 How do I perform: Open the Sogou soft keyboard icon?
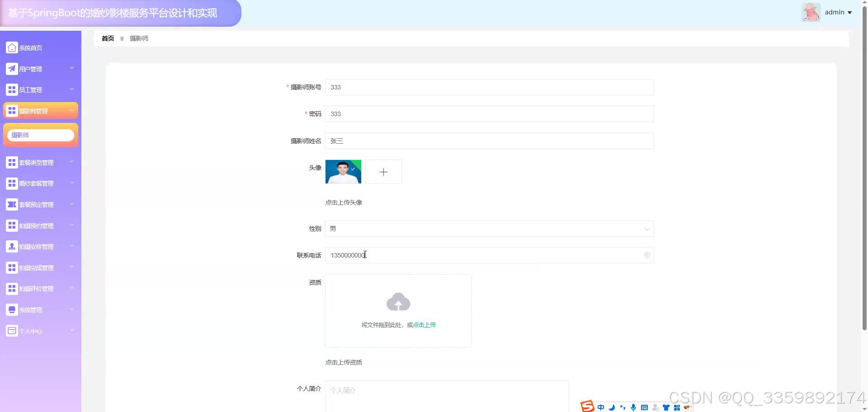644,407
